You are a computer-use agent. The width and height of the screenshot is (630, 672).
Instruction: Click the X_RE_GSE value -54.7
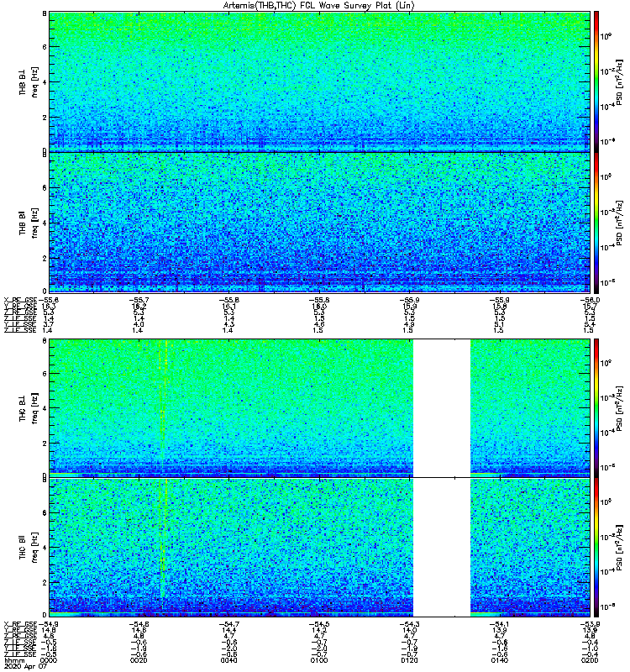click(228, 624)
